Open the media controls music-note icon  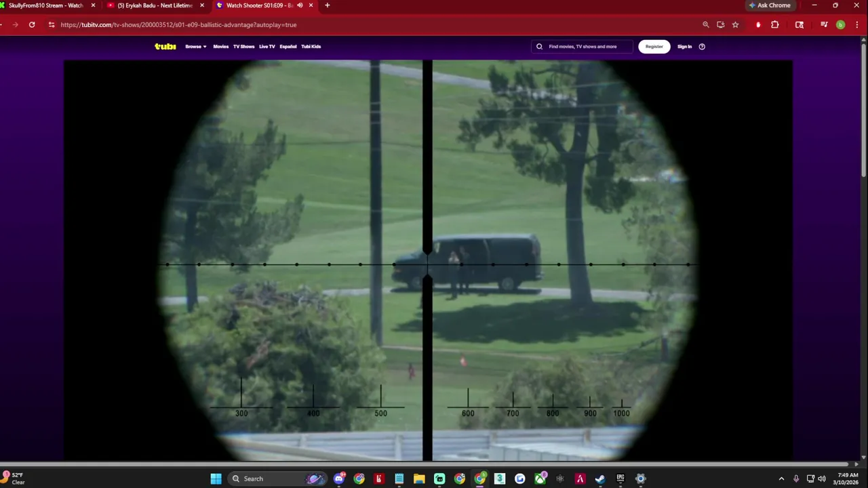tap(824, 24)
